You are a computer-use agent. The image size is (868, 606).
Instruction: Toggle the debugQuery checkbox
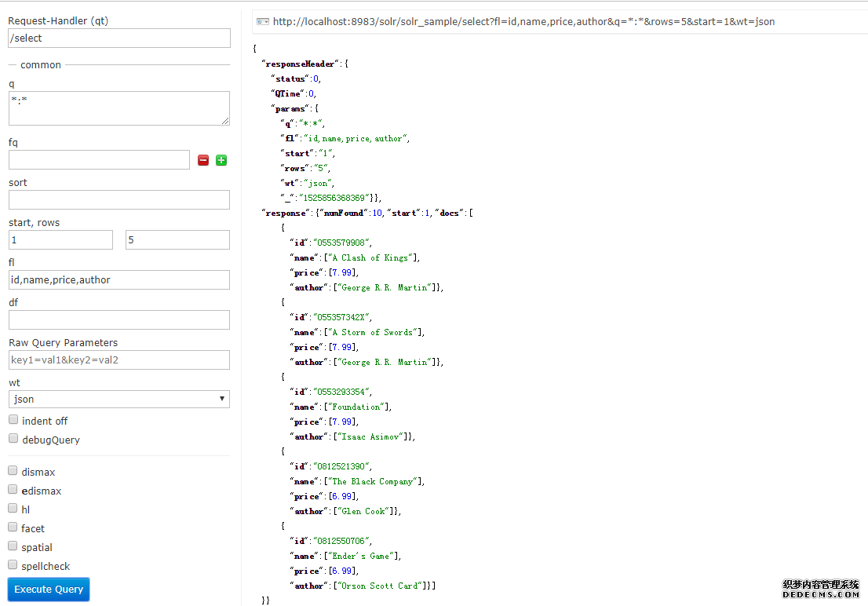click(13, 439)
